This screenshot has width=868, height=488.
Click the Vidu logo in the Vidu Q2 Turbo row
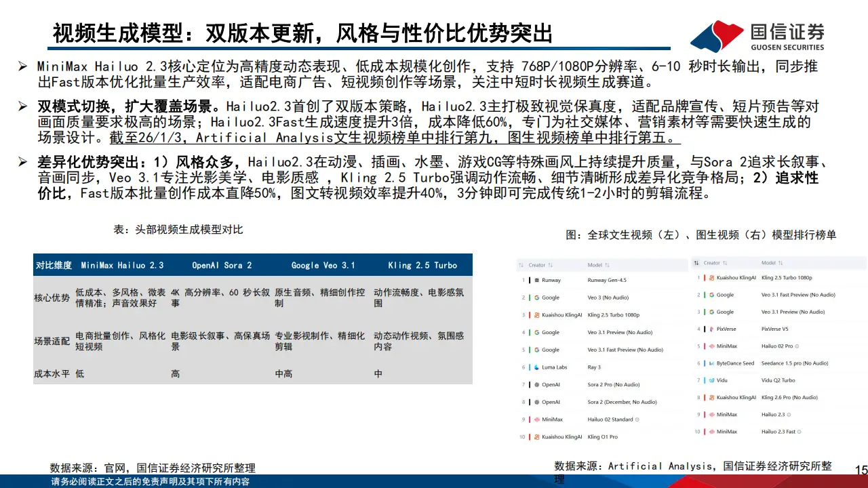(711, 380)
